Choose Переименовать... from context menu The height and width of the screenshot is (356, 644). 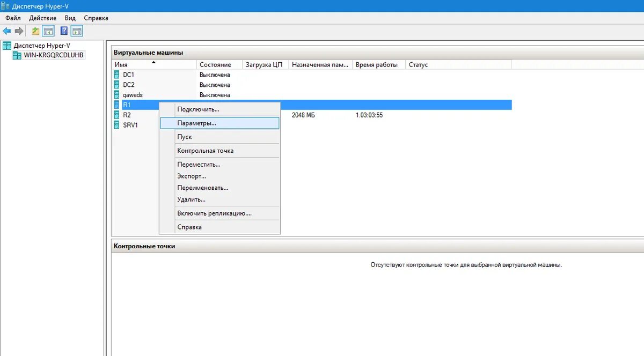220,188
